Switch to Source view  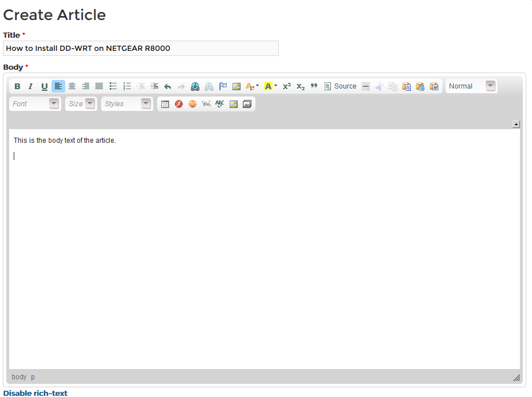tap(341, 86)
